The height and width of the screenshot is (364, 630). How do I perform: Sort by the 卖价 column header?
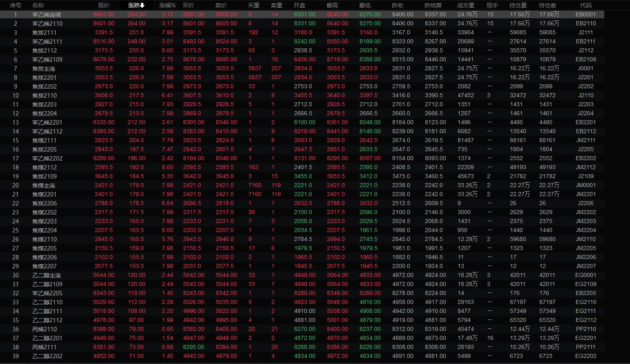(221, 5)
